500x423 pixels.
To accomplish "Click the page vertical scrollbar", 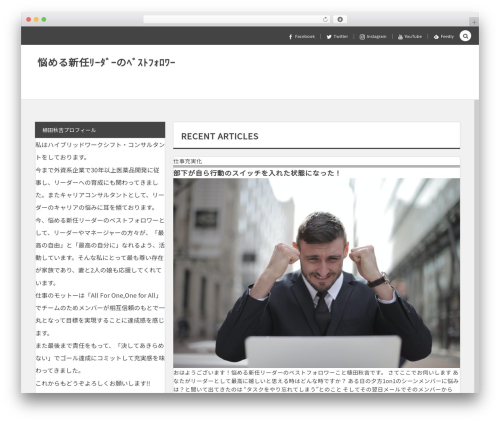I will point(476,246).
